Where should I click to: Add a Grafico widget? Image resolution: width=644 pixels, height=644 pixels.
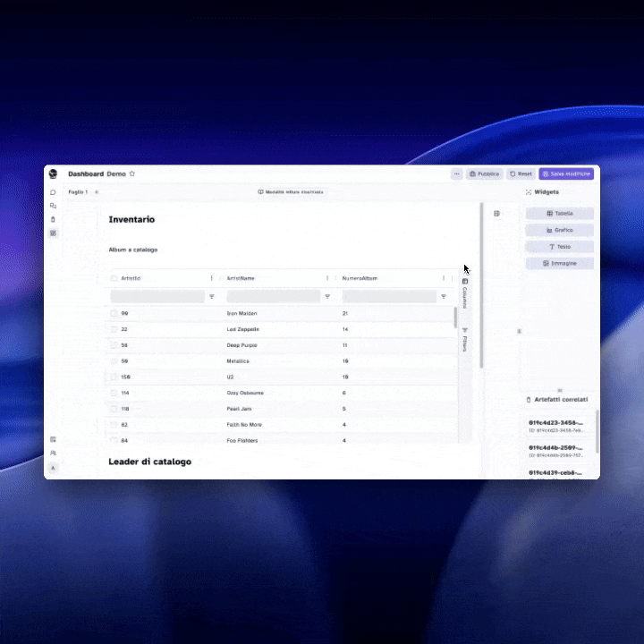pyautogui.click(x=560, y=230)
